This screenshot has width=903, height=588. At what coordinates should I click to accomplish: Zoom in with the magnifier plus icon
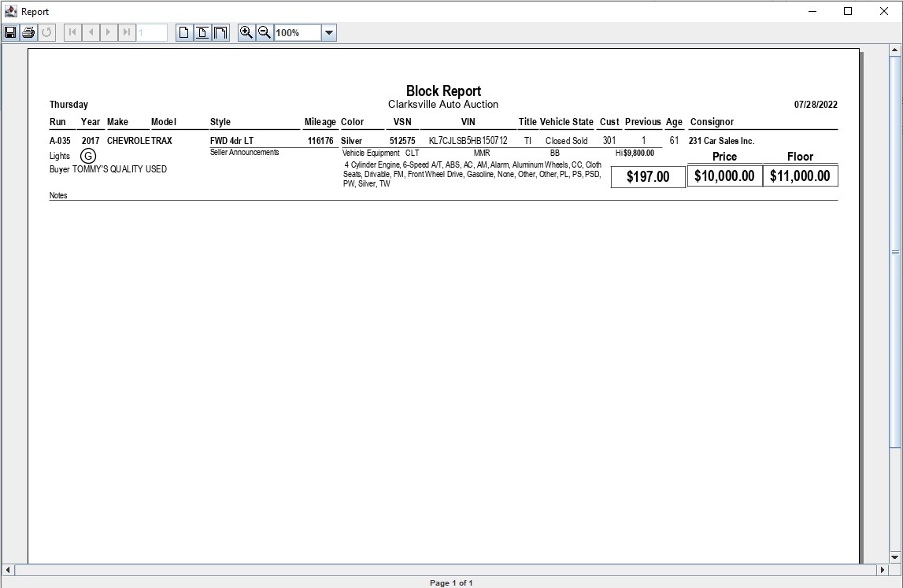246,32
